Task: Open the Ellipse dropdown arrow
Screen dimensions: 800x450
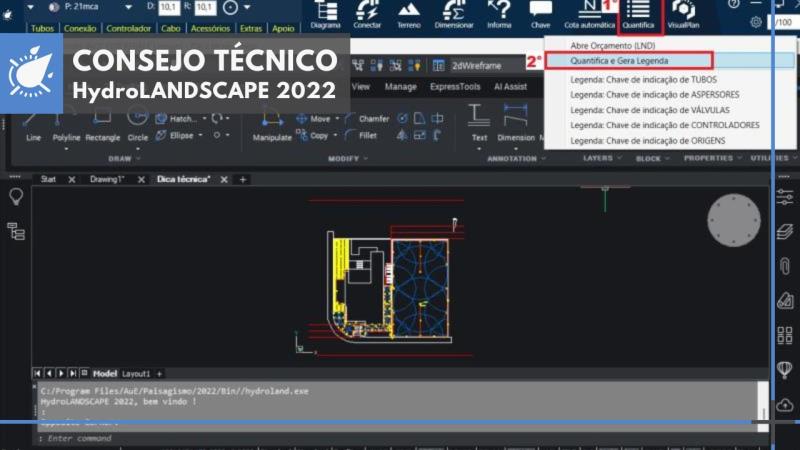Action: tap(201, 136)
